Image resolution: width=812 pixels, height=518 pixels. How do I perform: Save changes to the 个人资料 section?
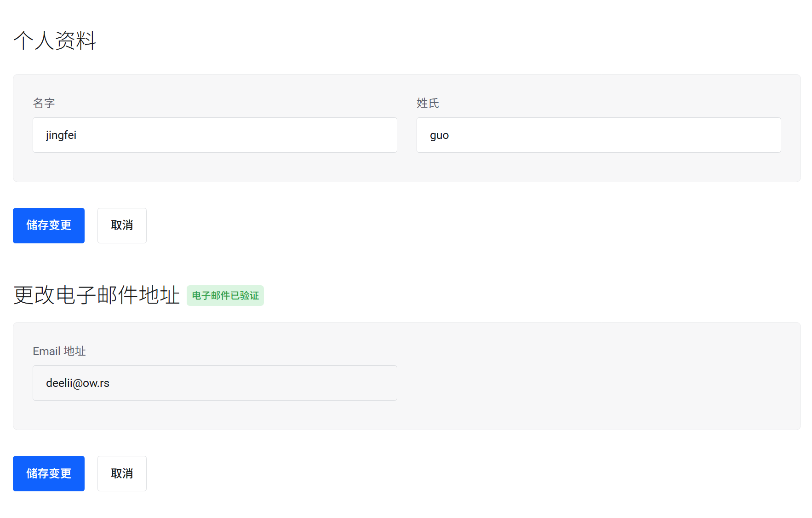[x=49, y=225]
